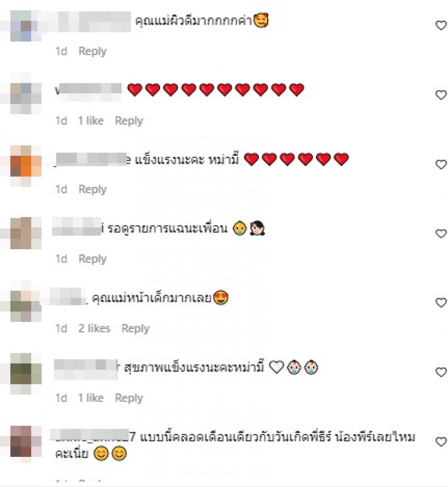
Task: Reply to the masked face emoji comment
Action: [92, 259]
